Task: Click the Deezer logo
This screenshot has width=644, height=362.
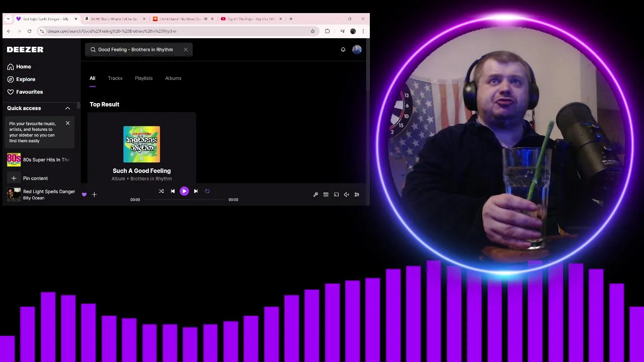Action: [25, 49]
